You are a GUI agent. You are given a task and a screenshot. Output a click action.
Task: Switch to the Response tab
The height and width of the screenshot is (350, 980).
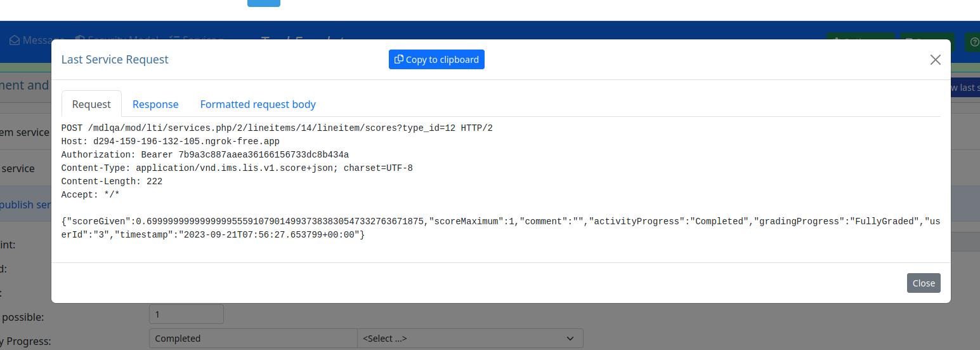point(155,104)
